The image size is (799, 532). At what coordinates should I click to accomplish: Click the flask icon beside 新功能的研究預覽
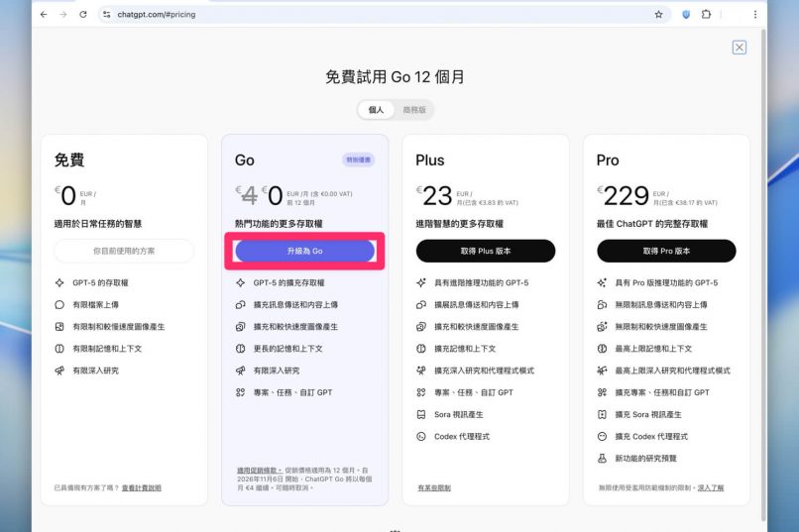[602, 459]
